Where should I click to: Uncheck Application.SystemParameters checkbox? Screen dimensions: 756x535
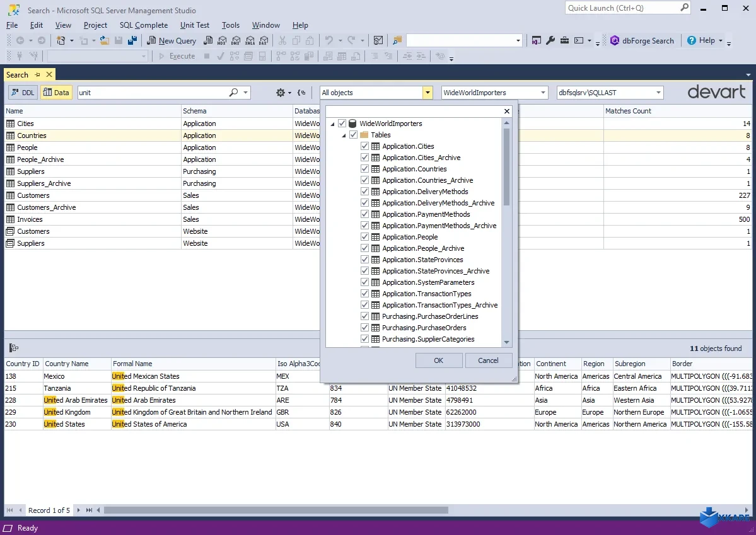364,282
